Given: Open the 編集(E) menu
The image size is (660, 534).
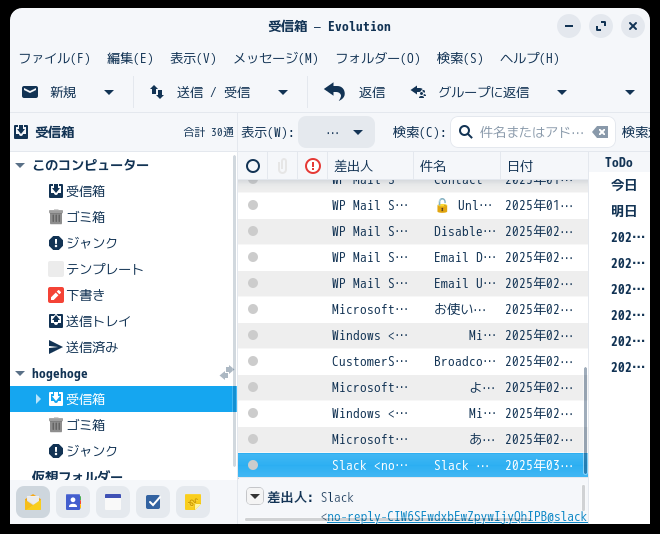Looking at the screenshot, I should 130,58.
